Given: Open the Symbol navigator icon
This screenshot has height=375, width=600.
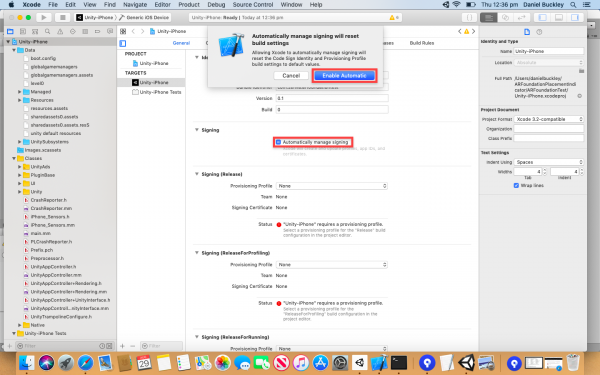Looking at the screenshot, I should pos(35,31).
